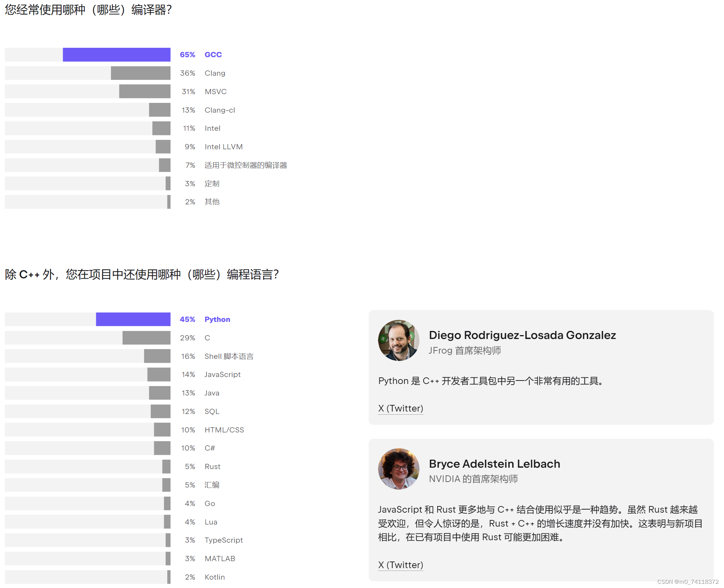Click the Intel LLVM label
This screenshot has width=724, height=588.
point(224,147)
